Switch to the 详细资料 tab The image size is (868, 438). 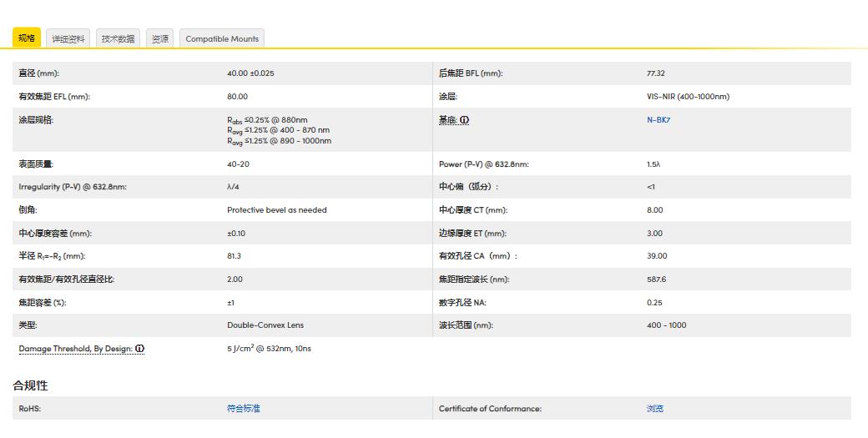[x=68, y=39]
